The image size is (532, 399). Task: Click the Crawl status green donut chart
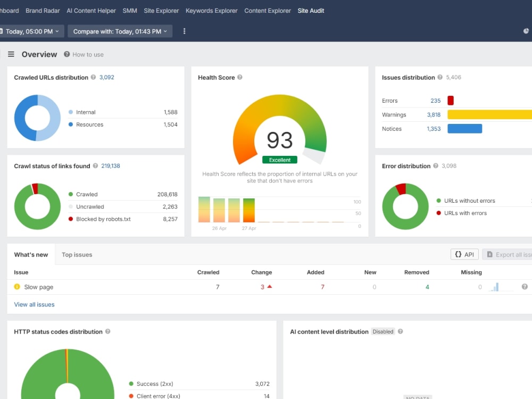coord(37,206)
